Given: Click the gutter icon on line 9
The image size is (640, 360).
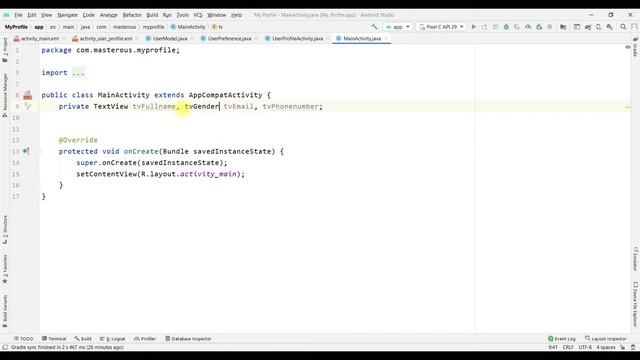Looking at the screenshot, I should pyautogui.click(x=27, y=106).
